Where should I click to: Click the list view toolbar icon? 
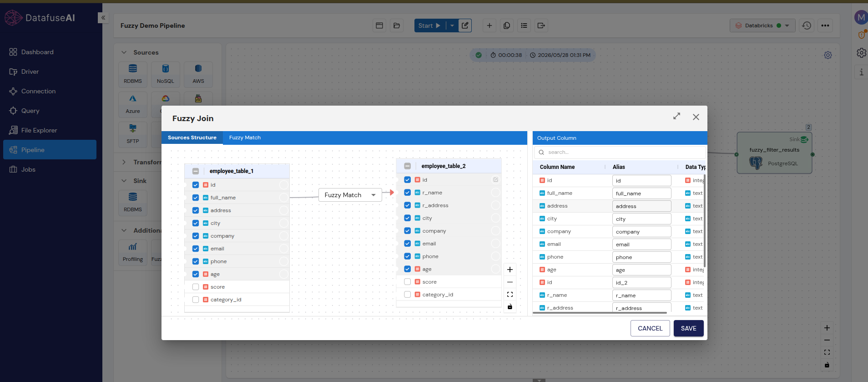(x=524, y=25)
